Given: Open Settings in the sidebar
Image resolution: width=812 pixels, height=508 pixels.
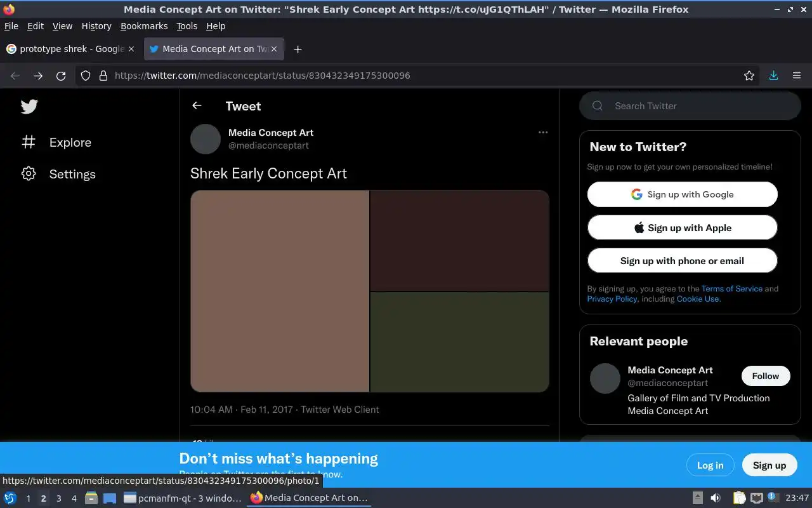Looking at the screenshot, I should coord(58,174).
